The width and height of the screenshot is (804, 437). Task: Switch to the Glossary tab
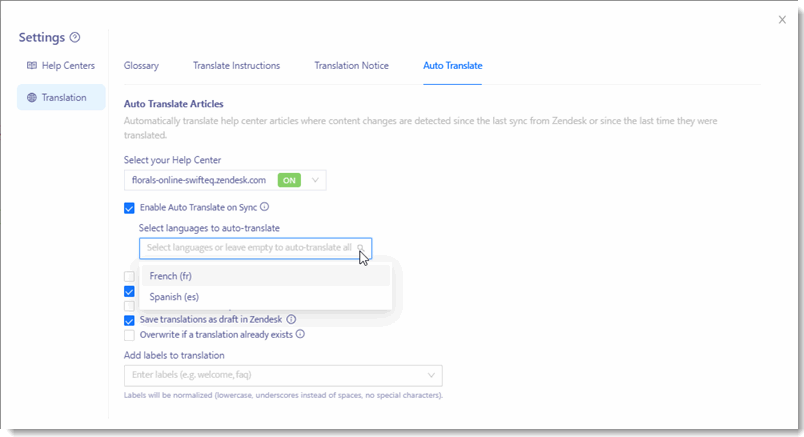click(141, 66)
